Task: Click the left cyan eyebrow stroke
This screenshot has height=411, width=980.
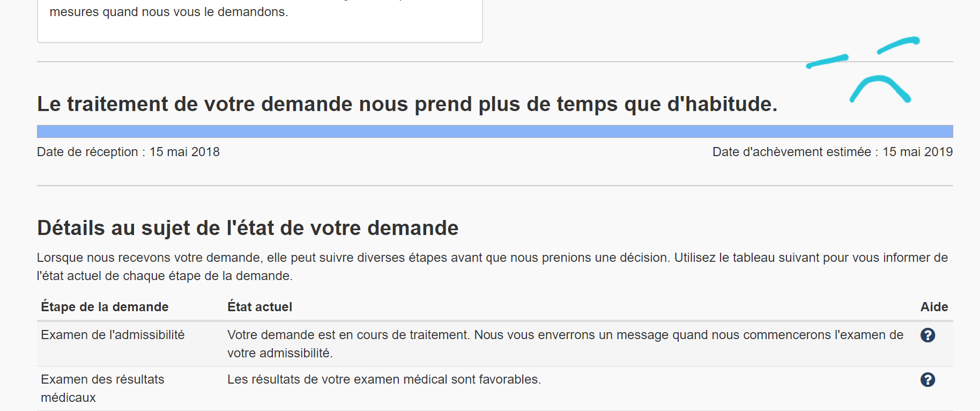Action: [827, 61]
